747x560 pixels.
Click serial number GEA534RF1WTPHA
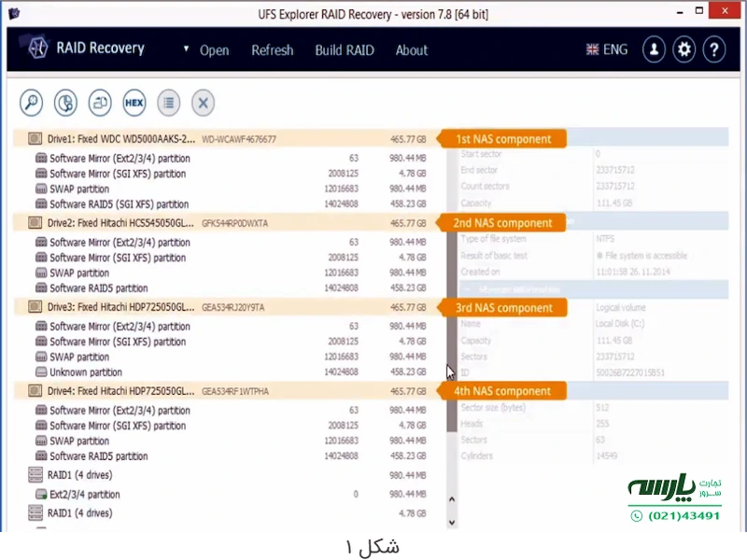pos(235,391)
